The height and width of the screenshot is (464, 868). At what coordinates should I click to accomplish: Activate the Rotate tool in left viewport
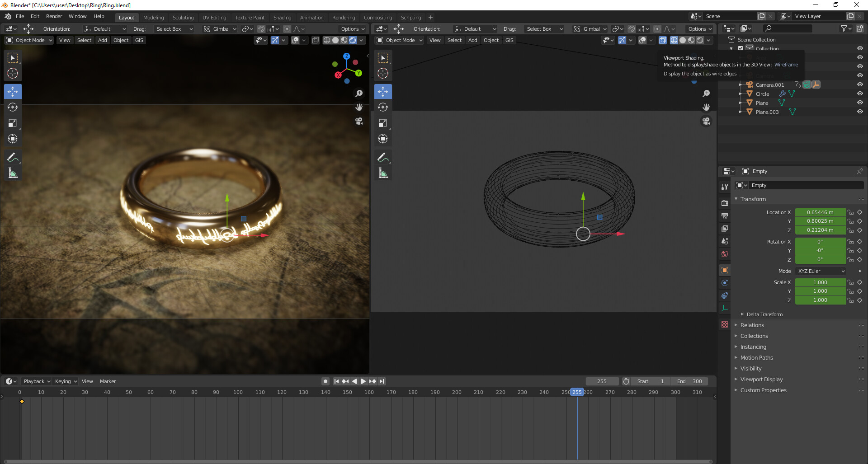click(x=13, y=107)
